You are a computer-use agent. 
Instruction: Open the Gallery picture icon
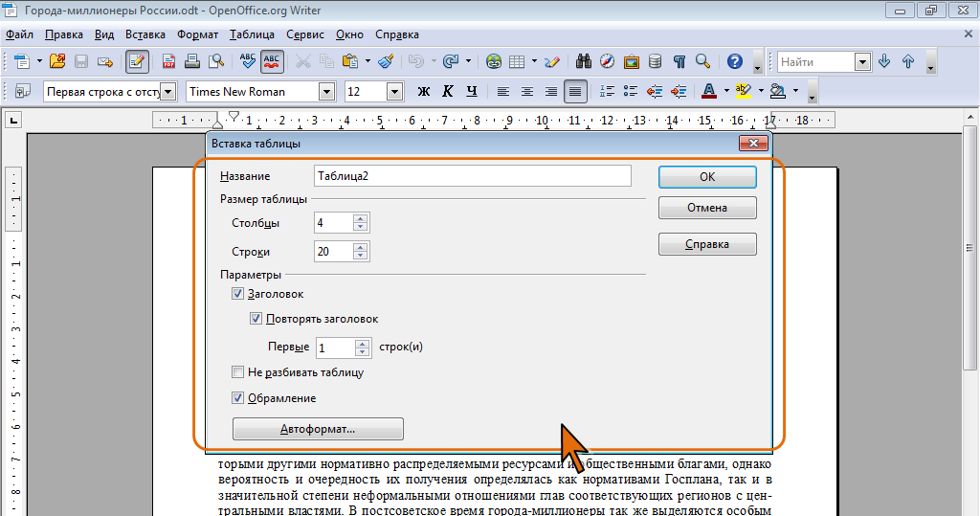(x=632, y=61)
